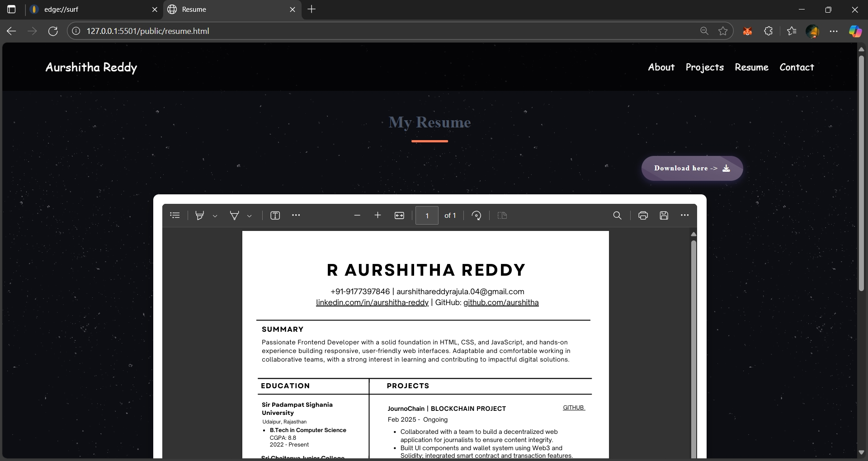Click the PDF page number input field

[x=427, y=216]
